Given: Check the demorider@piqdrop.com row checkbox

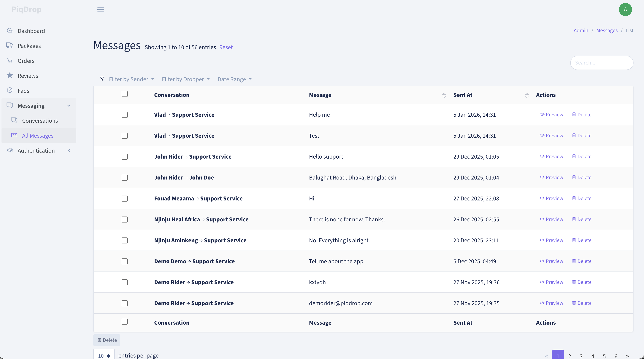Looking at the screenshot, I should (124, 304).
